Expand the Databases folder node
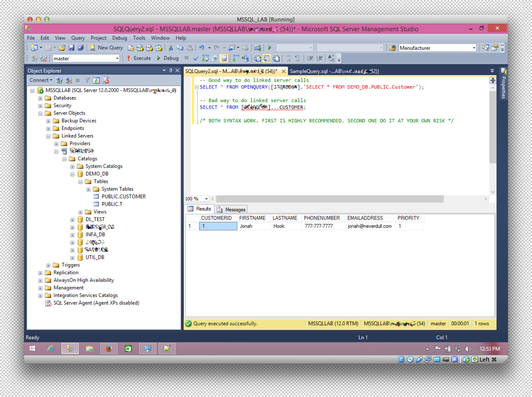Image resolution: width=532 pixels, height=397 pixels. tap(40, 98)
